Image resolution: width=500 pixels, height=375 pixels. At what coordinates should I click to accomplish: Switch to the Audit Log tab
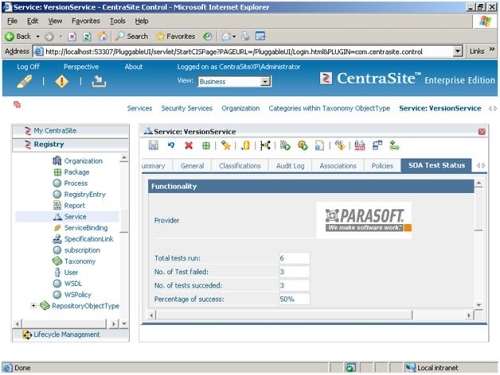pos(290,166)
